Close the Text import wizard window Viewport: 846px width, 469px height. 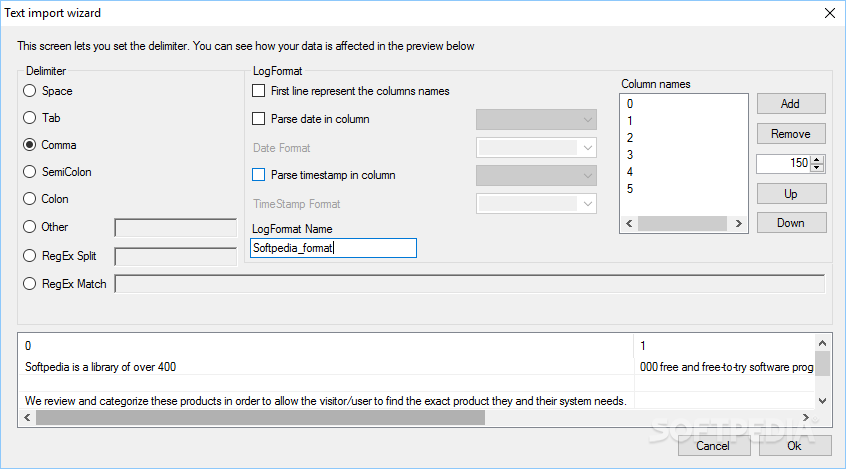[x=830, y=13]
